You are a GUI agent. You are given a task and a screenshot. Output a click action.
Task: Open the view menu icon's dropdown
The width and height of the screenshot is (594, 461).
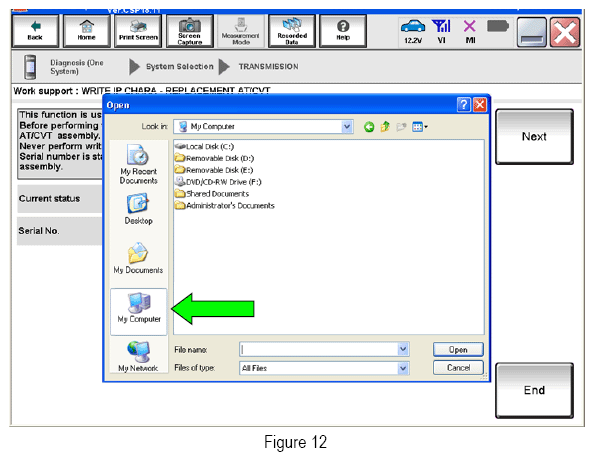[x=420, y=127]
